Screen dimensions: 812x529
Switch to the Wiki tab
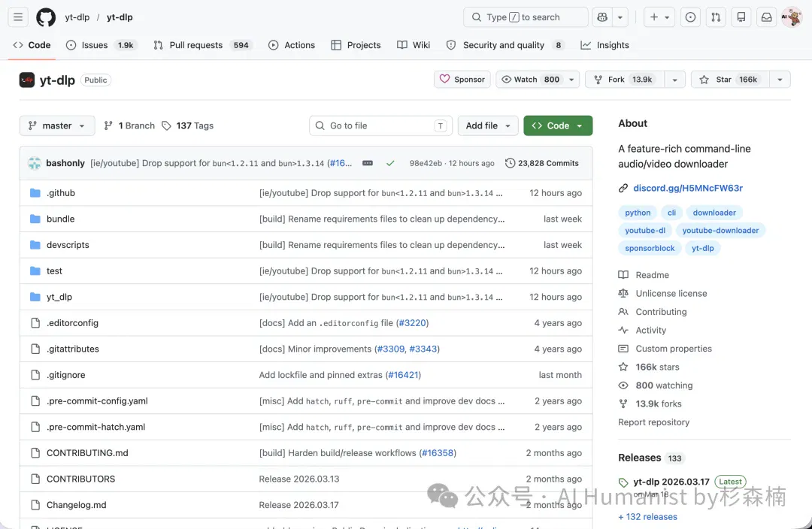414,45
